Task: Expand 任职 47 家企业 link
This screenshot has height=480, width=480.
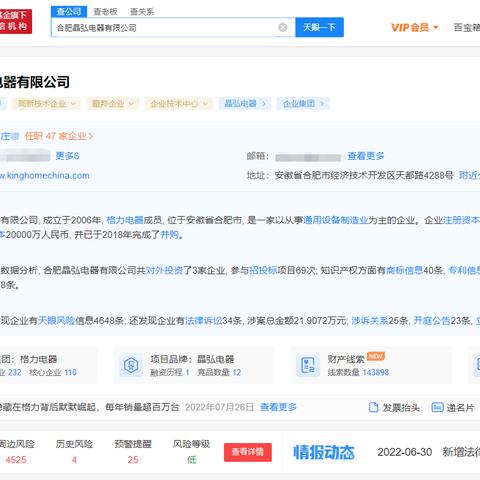Action: click(x=59, y=136)
